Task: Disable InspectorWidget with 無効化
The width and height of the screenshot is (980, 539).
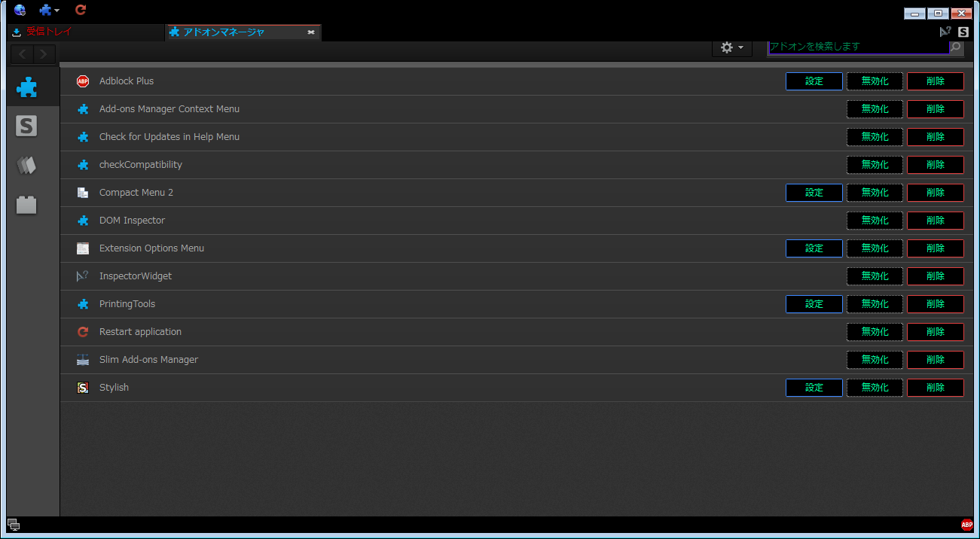Action: (x=875, y=276)
